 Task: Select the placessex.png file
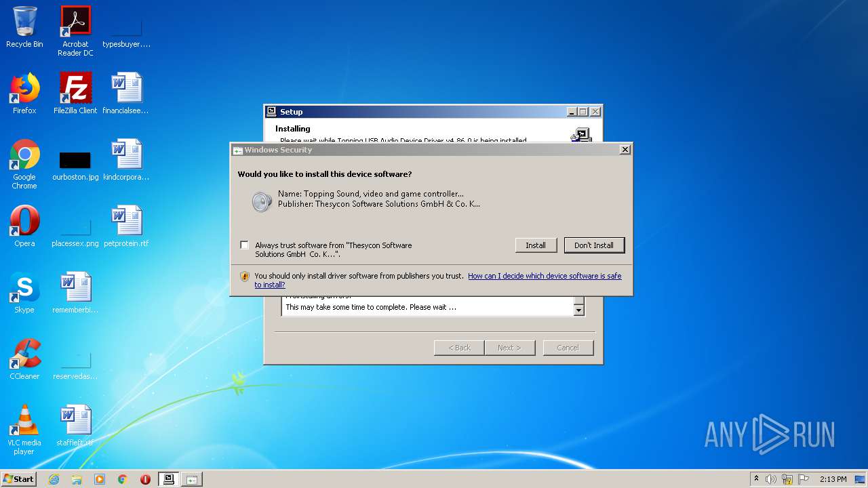tap(75, 230)
